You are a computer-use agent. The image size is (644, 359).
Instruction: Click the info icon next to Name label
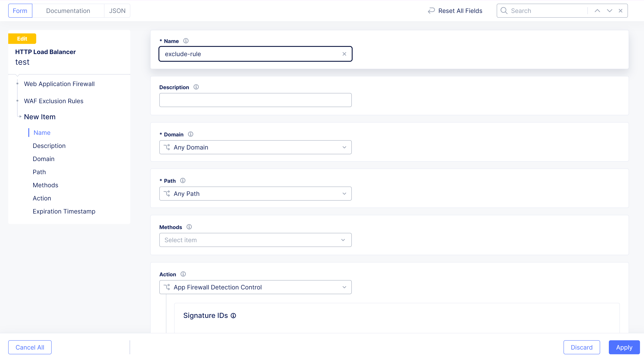click(x=186, y=41)
